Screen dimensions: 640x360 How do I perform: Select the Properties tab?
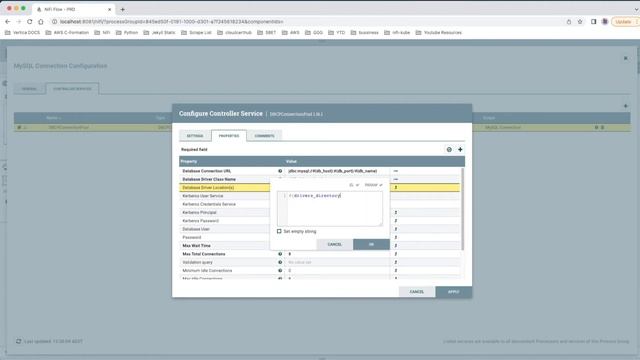point(229,136)
